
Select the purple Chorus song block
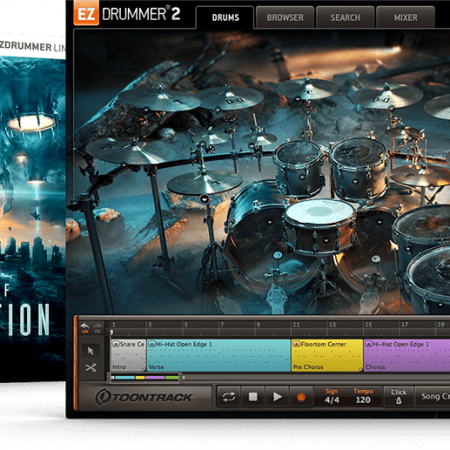(x=407, y=355)
